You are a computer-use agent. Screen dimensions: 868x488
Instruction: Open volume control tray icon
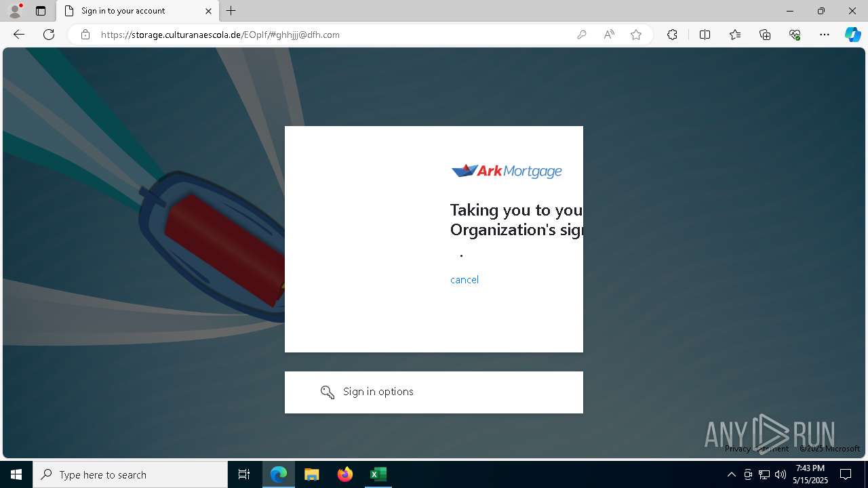pyautogui.click(x=781, y=474)
